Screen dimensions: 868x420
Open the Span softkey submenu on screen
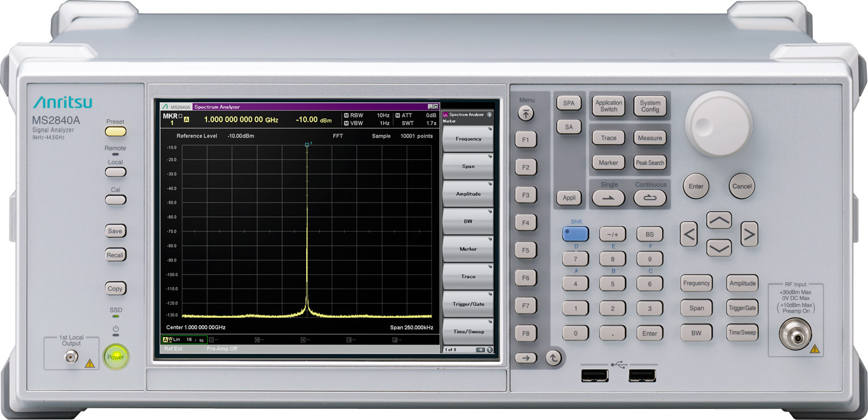coord(468,167)
